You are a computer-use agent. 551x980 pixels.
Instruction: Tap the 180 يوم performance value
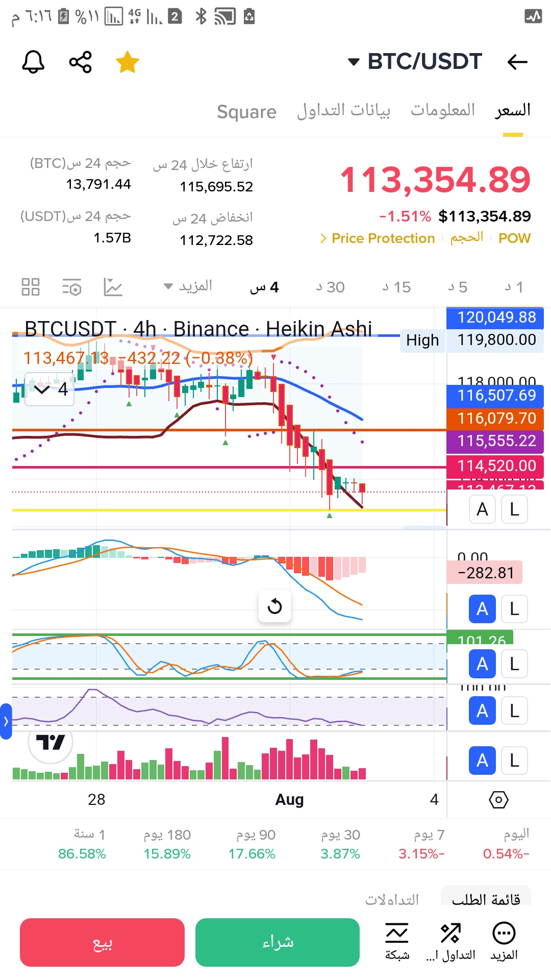click(x=167, y=853)
